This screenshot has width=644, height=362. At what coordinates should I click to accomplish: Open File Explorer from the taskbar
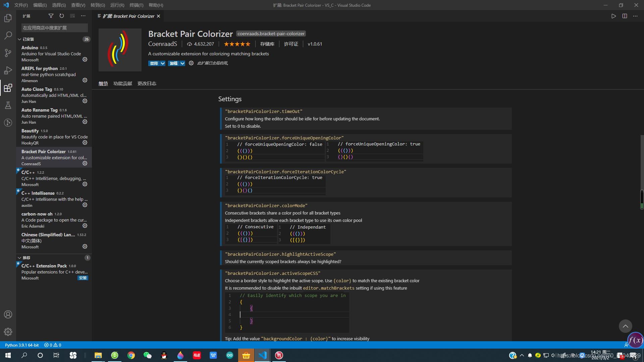(98, 355)
